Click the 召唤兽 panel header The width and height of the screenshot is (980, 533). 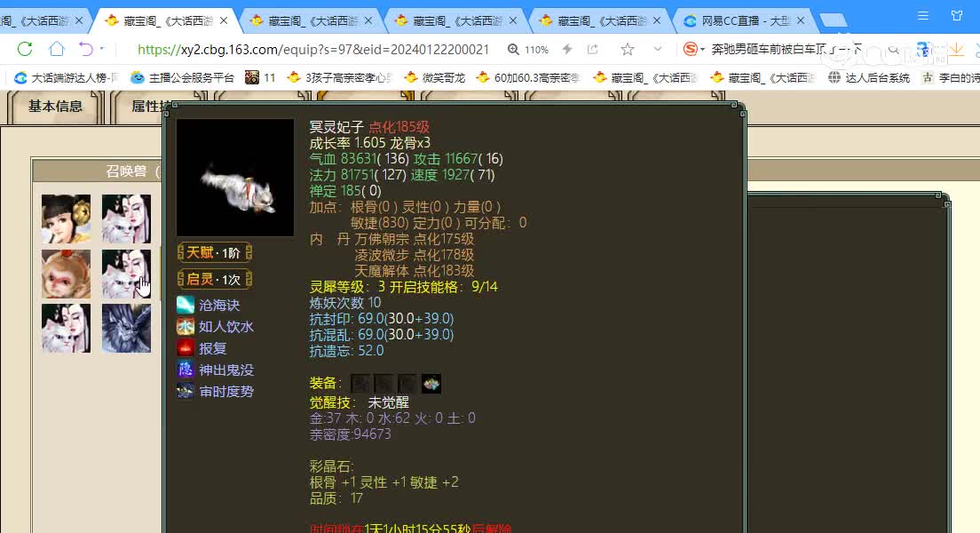(x=97, y=171)
